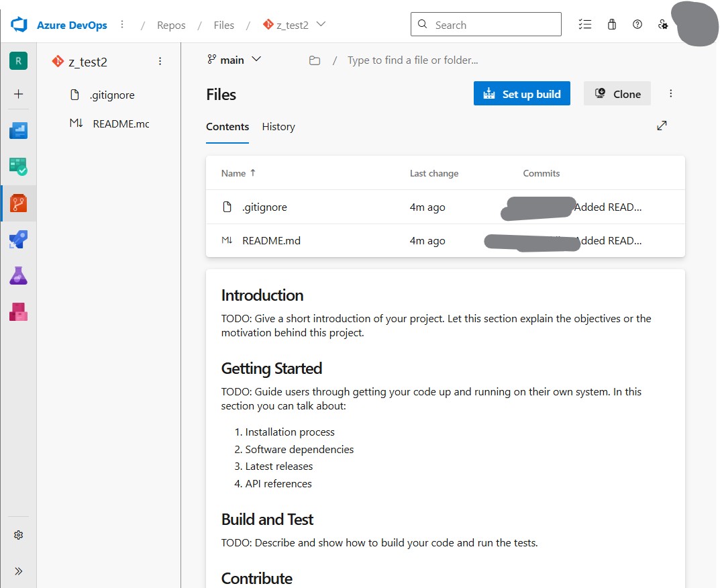This screenshot has width=720, height=588.
Task: Click the markdown icon of README.md table row
Action: pos(227,240)
